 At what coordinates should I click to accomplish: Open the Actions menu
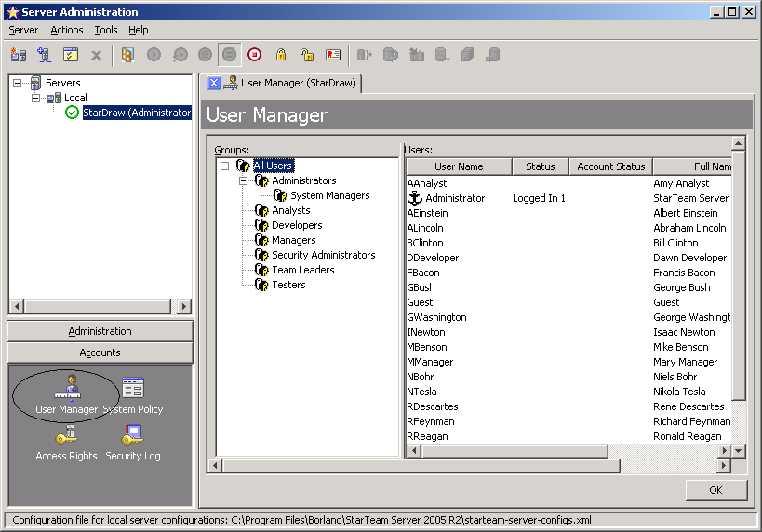point(67,30)
